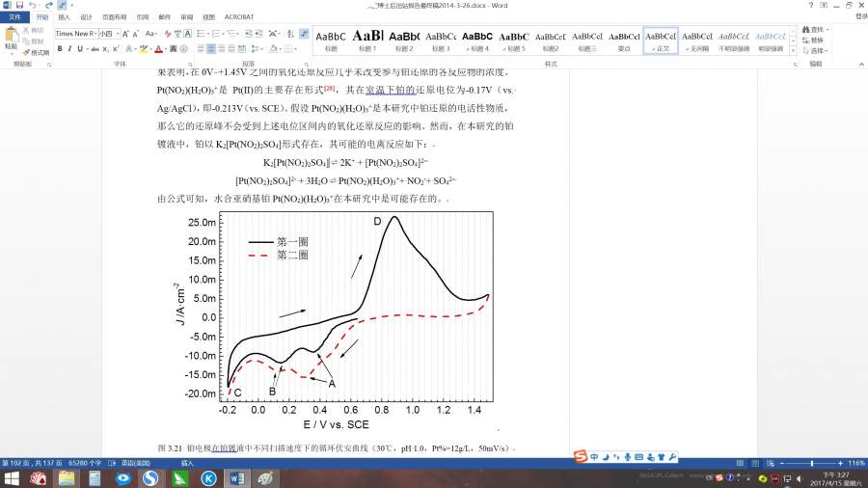868x488 pixels.
Task: Open Word Help question mark
Action: pos(811,5)
